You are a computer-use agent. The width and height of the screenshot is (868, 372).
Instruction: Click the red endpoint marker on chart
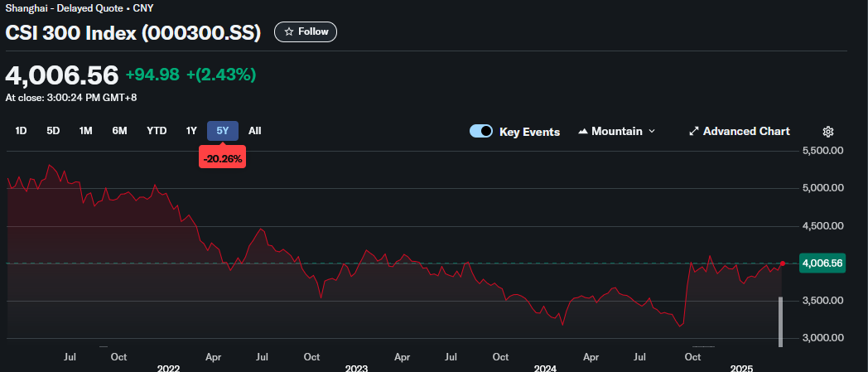(x=782, y=263)
